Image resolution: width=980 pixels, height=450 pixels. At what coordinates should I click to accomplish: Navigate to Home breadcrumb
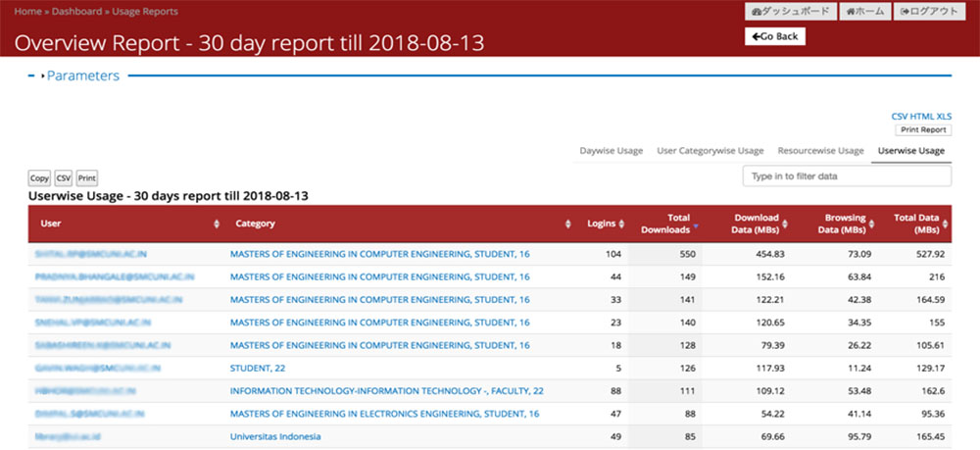coord(26,11)
